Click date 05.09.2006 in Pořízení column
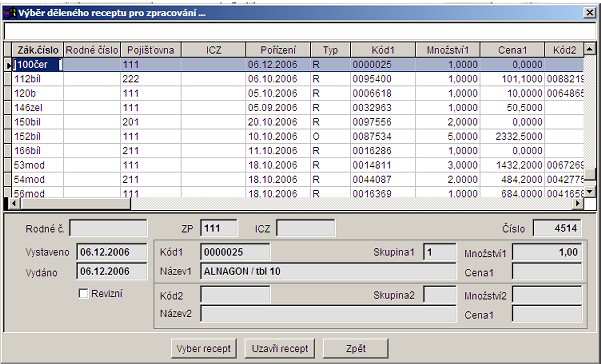Image resolution: width=601 pixels, height=364 pixels. [x=273, y=108]
